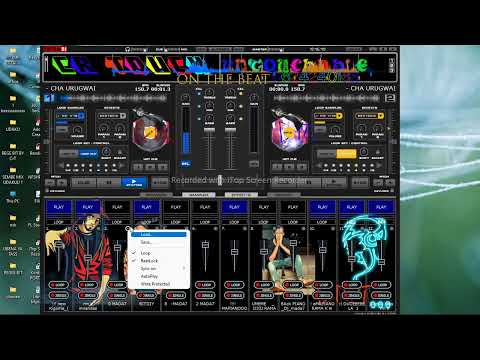Adjust volume fader of MARIANDOO sampler slot
480x360 pixels.
click(x=235, y=252)
